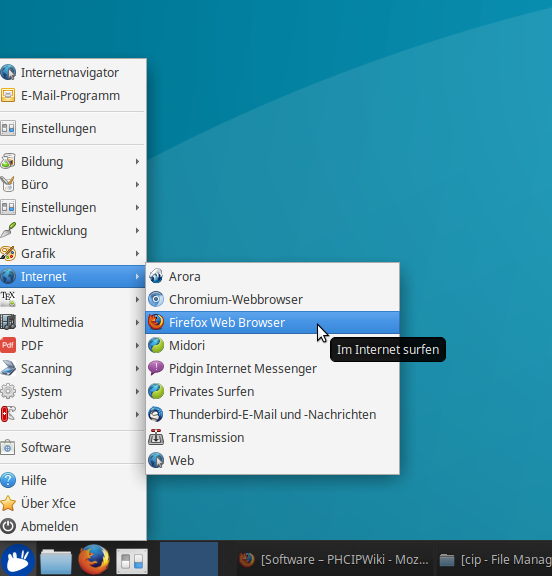Viewport: 552px width, 576px height.
Task: Open the file manager icon in the panel
Action: (x=55, y=561)
